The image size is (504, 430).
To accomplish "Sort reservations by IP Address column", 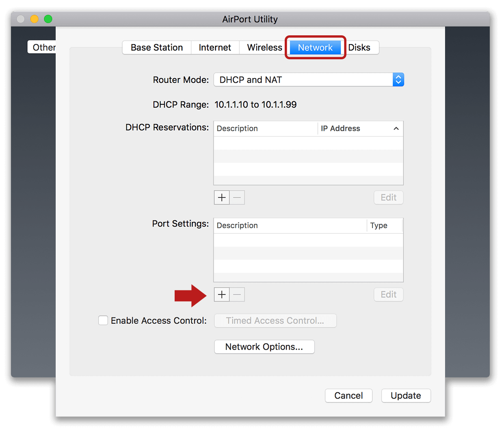I will (357, 128).
